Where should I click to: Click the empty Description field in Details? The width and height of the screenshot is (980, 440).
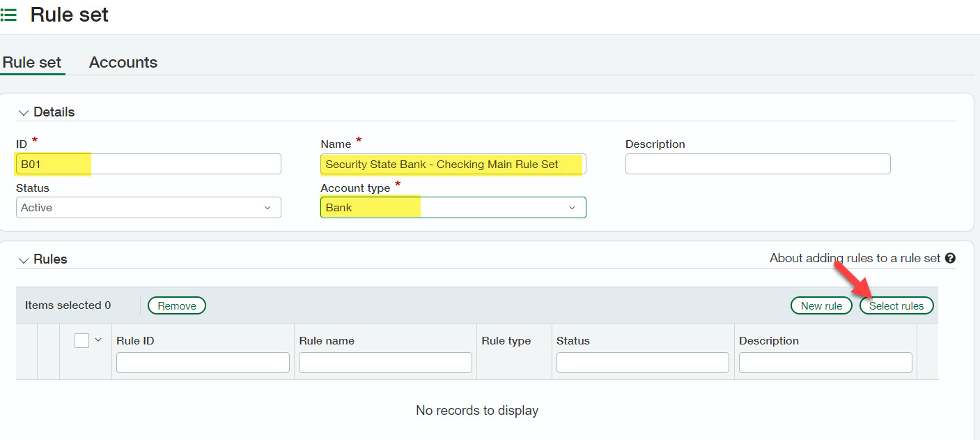coord(758,164)
